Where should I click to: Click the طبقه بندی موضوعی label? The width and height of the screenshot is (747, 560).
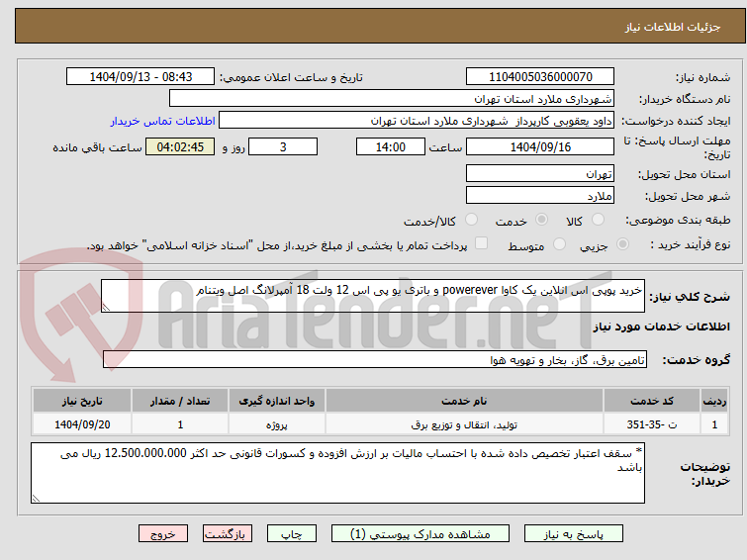pyautogui.click(x=678, y=220)
